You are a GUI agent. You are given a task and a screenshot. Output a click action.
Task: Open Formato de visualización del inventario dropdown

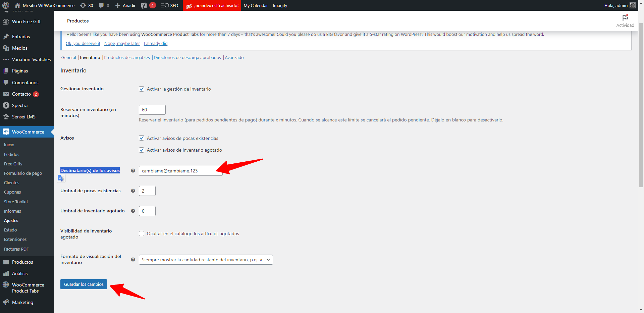tap(206, 260)
